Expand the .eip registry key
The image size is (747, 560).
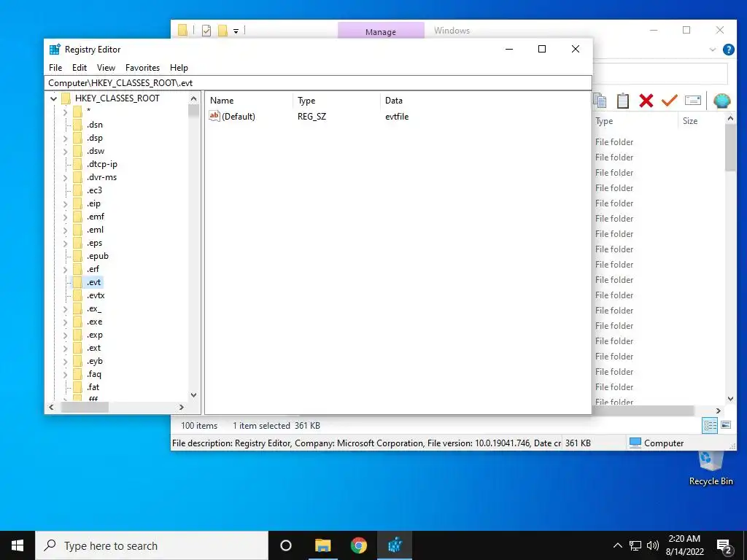pos(65,204)
